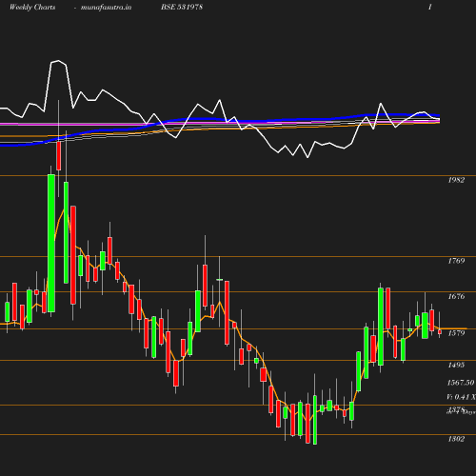Click the 'Weekly Charts' title text
The image size is (476, 476).
[32, 7]
